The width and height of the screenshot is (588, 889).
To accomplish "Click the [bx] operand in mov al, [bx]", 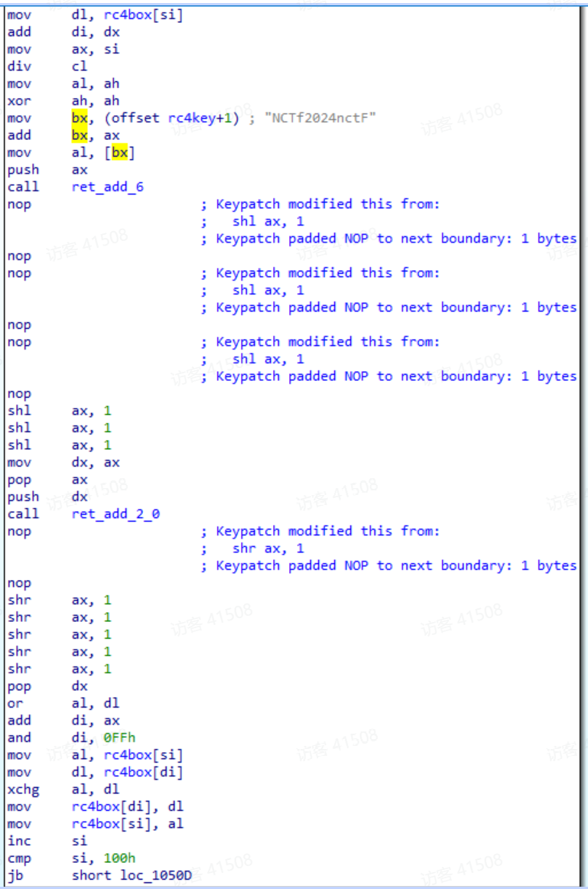I will coord(119,152).
